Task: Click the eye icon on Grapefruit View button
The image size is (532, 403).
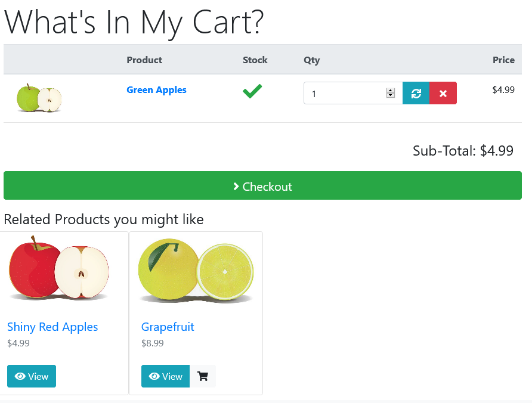Action: pyautogui.click(x=154, y=376)
